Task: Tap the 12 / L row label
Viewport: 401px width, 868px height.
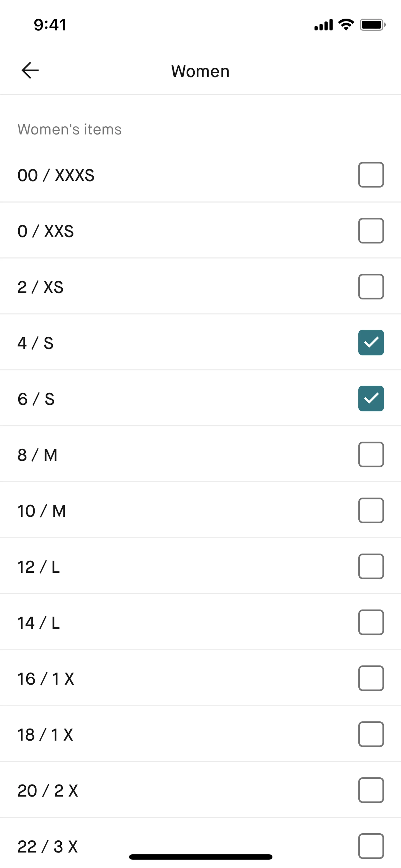Action: coord(38,567)
